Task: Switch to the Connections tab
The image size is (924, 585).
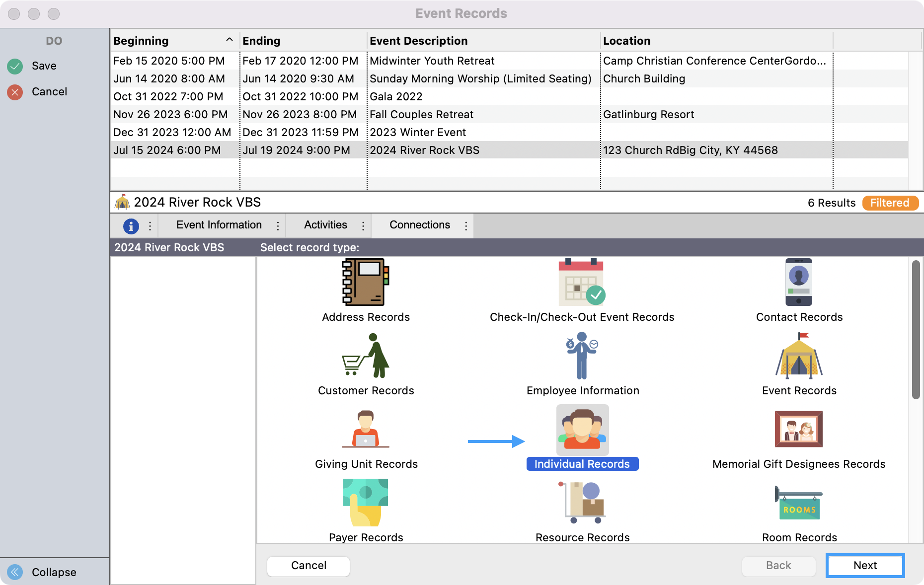Action: pos(419,225)
